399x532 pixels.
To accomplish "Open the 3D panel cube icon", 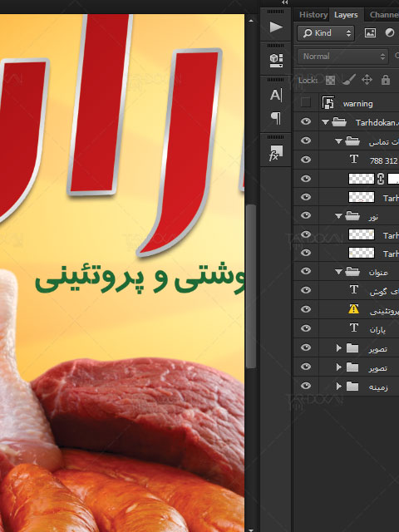I will 276,61.
